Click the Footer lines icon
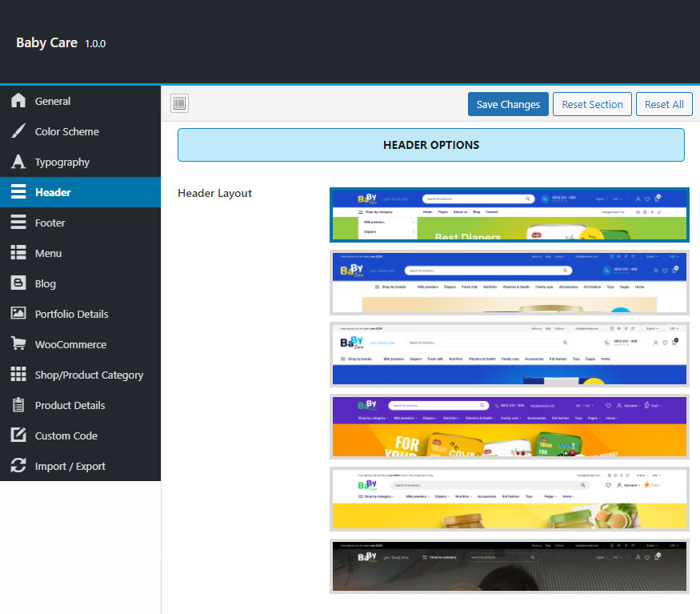700x614 pixels. point(18,222)
